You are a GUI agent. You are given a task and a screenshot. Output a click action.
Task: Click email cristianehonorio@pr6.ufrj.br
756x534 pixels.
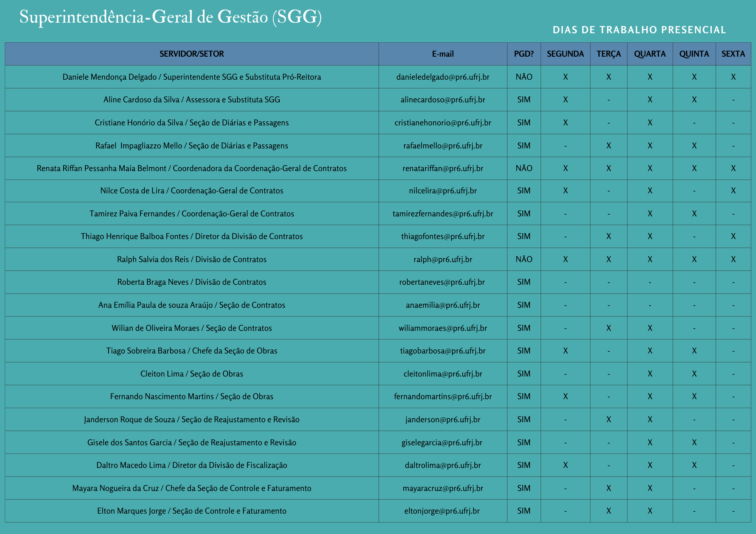pyautogui.click(x=443, y=123)
